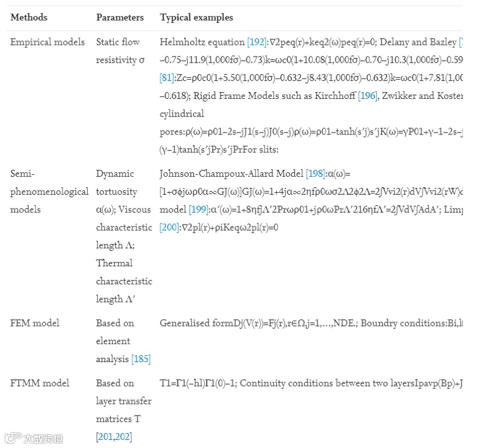Viewport: 479px width, 448px height.
Task: Select the FTMM model row label
Action: (40, 383)
